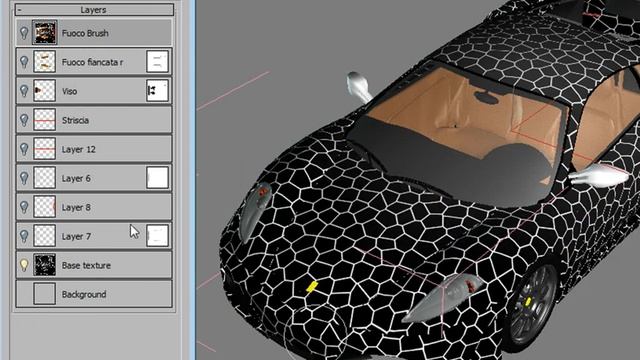
Task: Select the 'Layer 7' name
Action: [x=76, y=236]
